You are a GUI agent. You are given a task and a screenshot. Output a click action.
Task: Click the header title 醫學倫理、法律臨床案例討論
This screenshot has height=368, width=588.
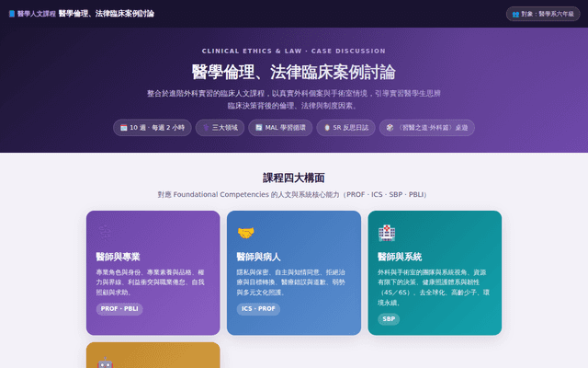click(107, 14)
